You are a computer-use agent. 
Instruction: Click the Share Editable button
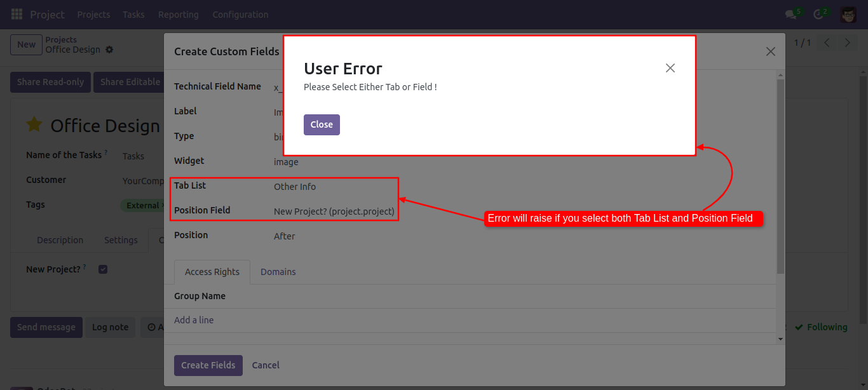130,82
